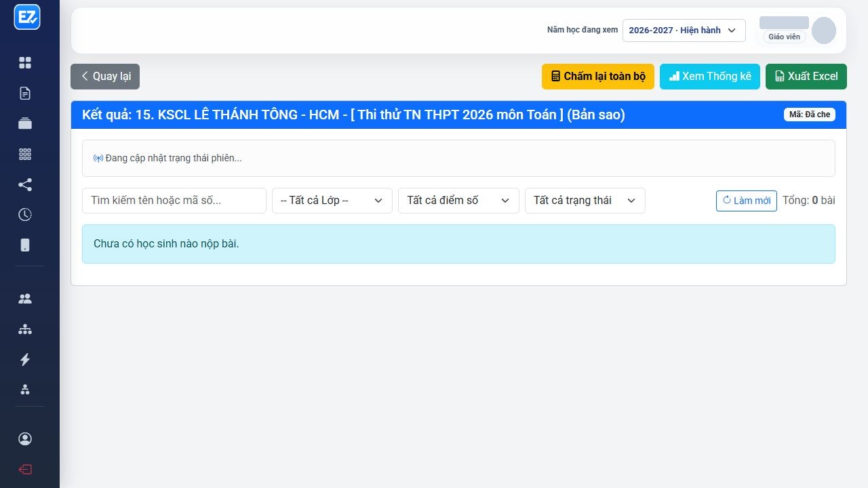The width and height of the screenshot is (868, 488).
Task: Open the three-dot cluster sidebar icon
Action: 25,390
